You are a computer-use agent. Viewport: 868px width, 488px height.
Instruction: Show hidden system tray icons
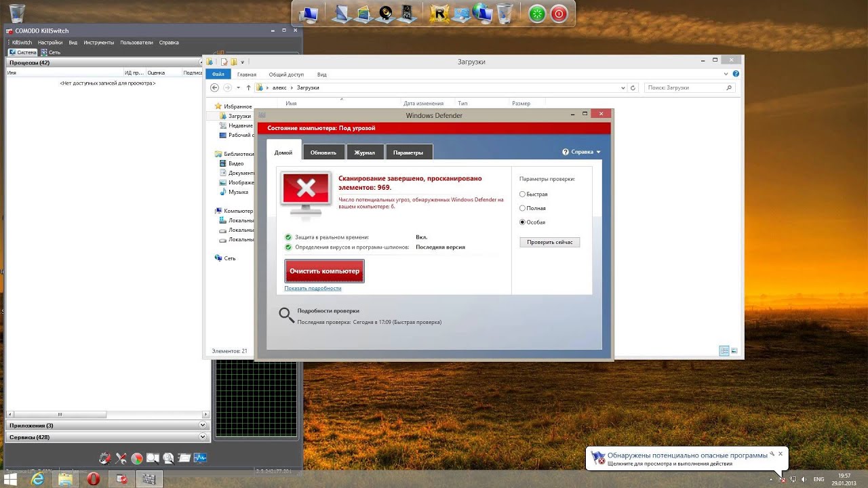(770, 479)
